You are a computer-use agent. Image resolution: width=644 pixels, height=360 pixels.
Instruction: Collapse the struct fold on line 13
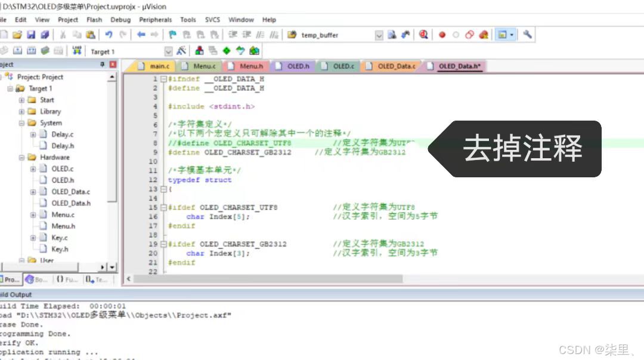[x=163, y=189]
